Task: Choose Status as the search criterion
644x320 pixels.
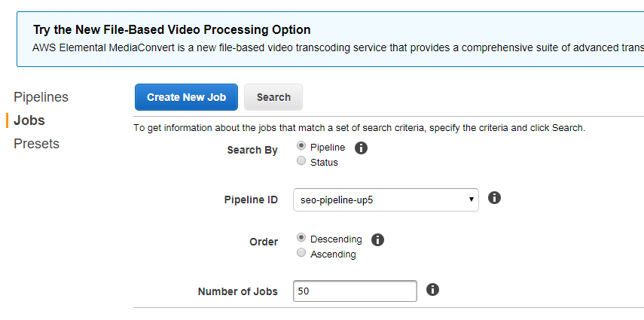Action: 301,160
